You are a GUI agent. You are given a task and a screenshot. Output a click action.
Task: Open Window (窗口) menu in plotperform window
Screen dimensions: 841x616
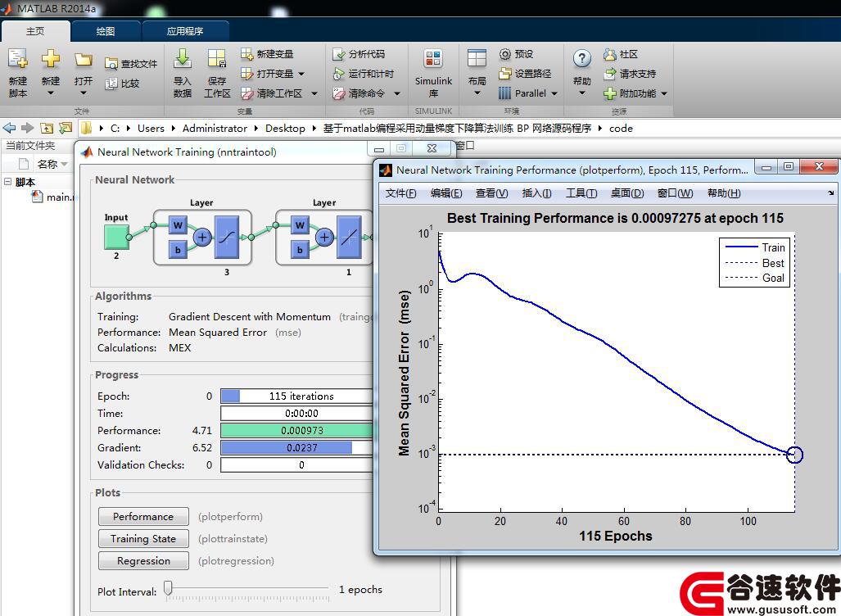tap(676, 193)
